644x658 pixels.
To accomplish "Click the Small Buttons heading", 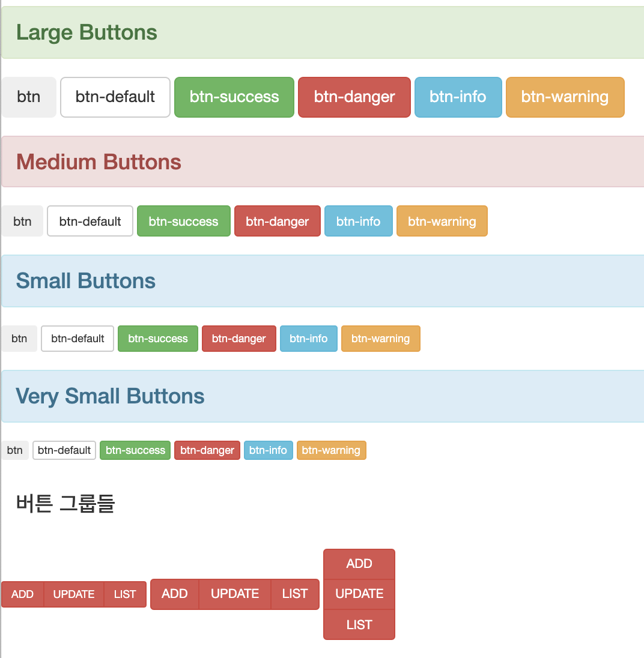I will click(x=86, y=281).
